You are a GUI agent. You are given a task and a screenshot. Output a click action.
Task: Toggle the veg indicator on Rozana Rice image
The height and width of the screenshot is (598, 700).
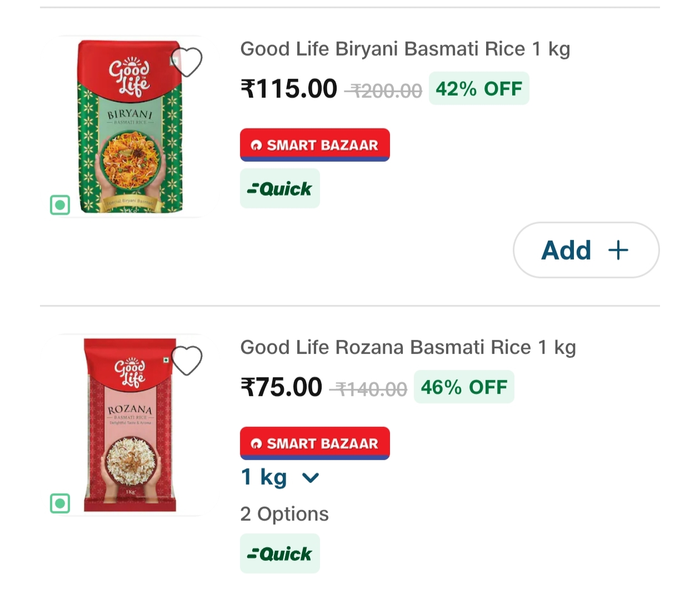coord(60,504)
